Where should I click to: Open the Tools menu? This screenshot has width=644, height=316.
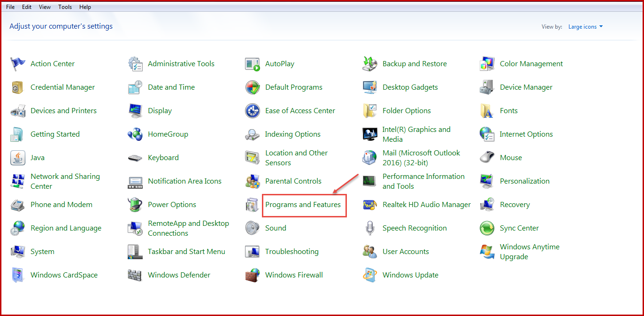(65, 7)
